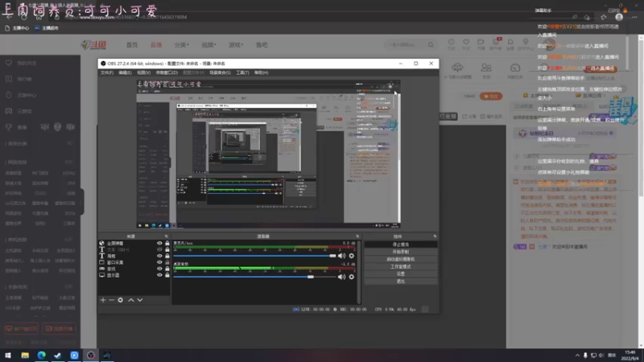Toggle visibility of 游戏 source
Viewport: 644px width, 362px height.
[159, 269]
